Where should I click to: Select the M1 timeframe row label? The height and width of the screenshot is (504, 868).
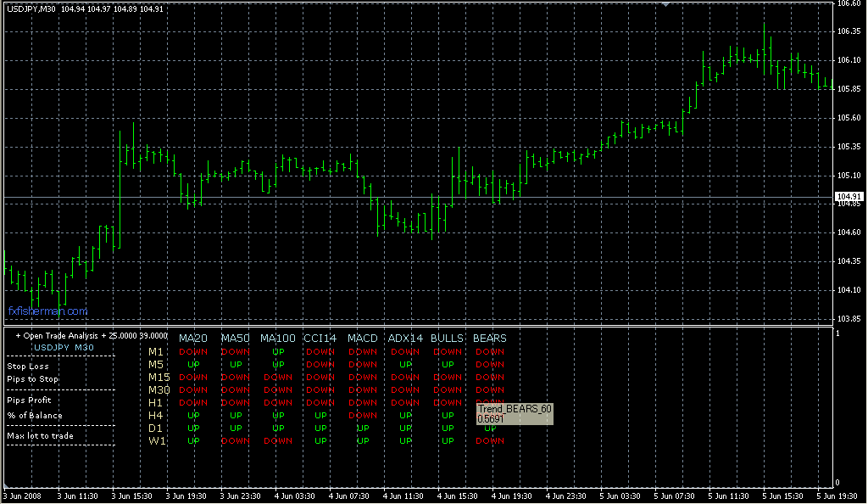click(x=156, y=352)
